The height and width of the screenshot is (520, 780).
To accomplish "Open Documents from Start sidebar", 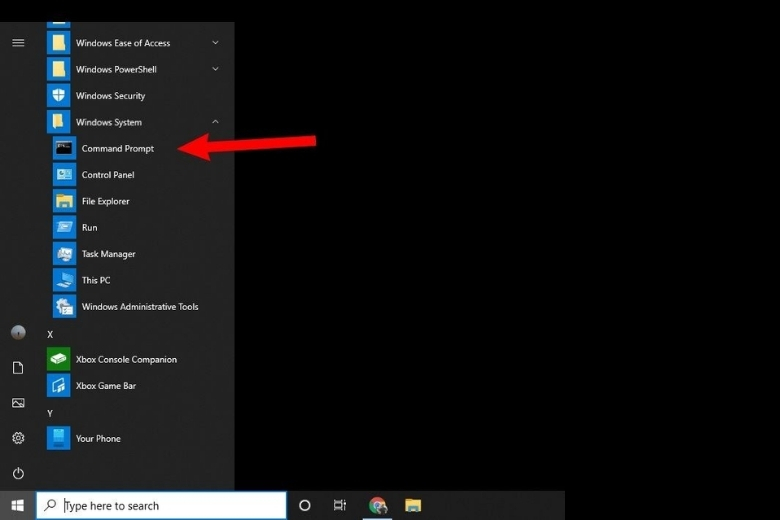I will click(x=18, y=368).
